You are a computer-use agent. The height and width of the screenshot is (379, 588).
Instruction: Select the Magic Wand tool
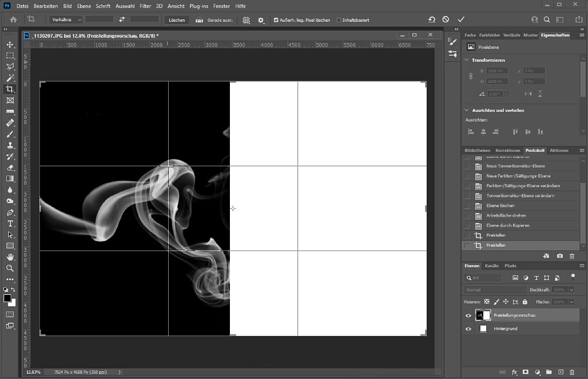pos(10,78)
